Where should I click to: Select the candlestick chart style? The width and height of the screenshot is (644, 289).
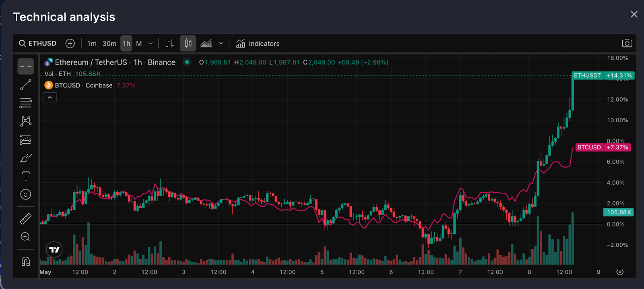(188, 44)
